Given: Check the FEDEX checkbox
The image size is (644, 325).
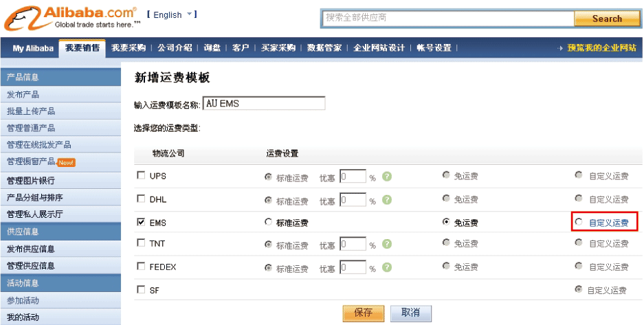Looking at the screenshot, I should 141,267.
